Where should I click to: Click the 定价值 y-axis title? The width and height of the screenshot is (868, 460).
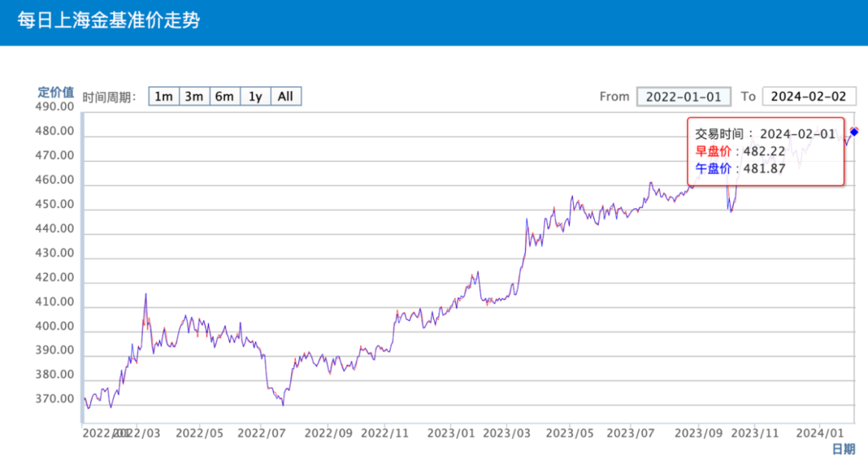(56, 92)
